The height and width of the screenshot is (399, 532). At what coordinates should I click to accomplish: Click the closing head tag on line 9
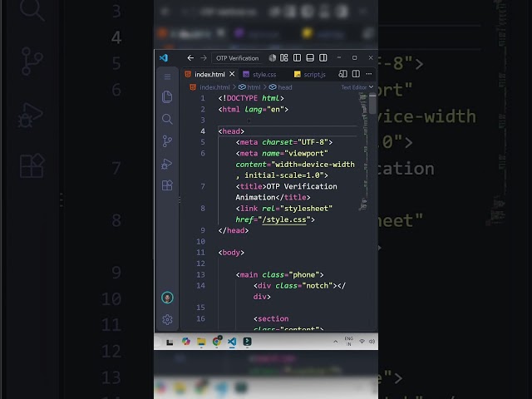[x=234, y=230]
